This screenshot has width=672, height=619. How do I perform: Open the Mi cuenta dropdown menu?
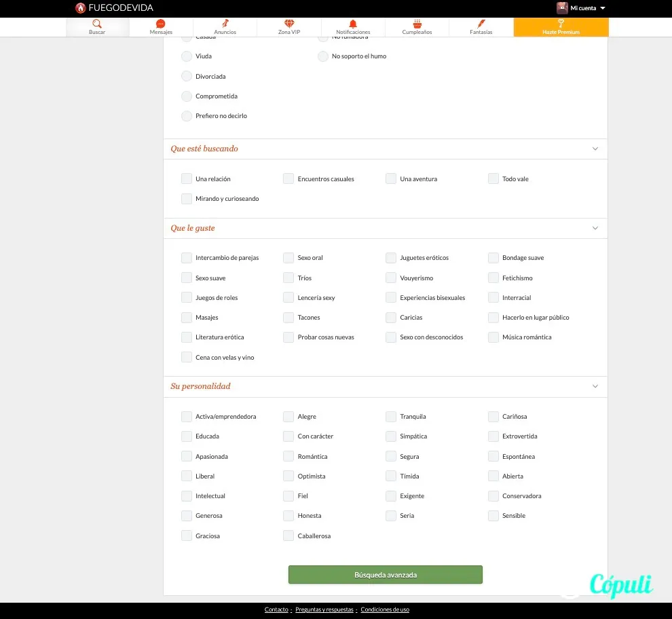(x=581, y=7)
